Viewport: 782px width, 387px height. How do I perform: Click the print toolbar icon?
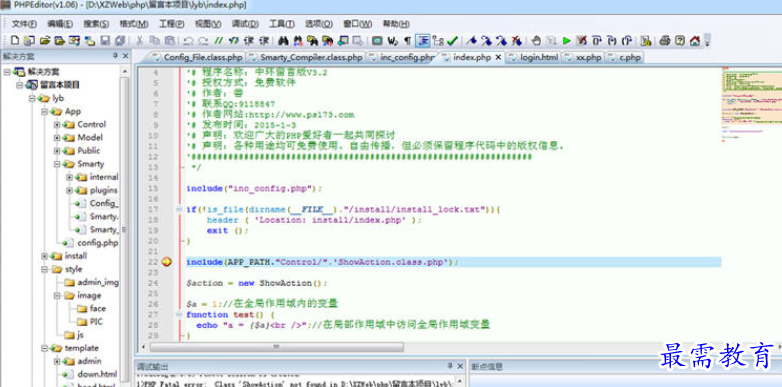coord(664,40)
